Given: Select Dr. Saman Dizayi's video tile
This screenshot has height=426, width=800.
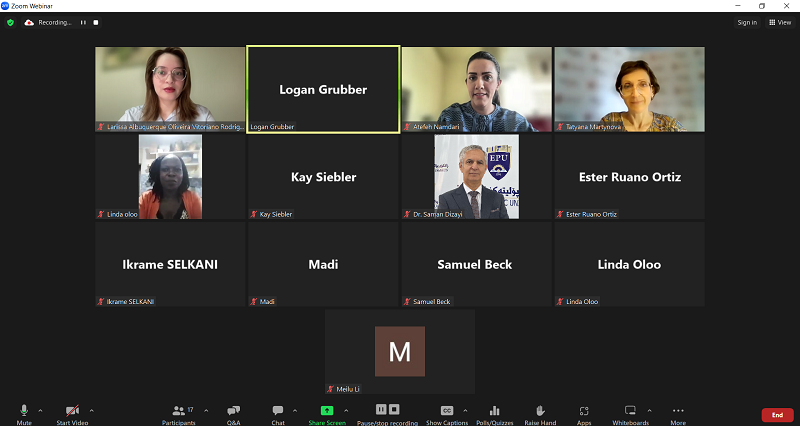Looking at the screenshot, I should pyautogui.click(x=476, y=177).
